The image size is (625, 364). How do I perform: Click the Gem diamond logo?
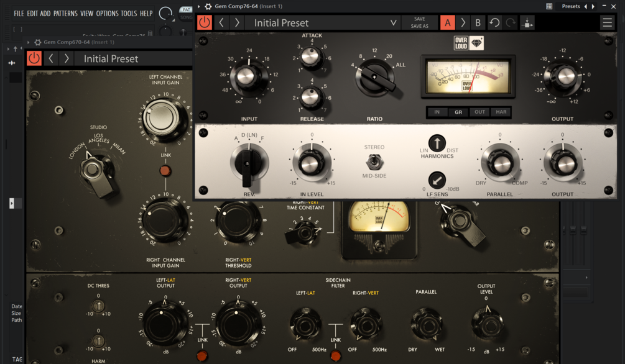477,43
